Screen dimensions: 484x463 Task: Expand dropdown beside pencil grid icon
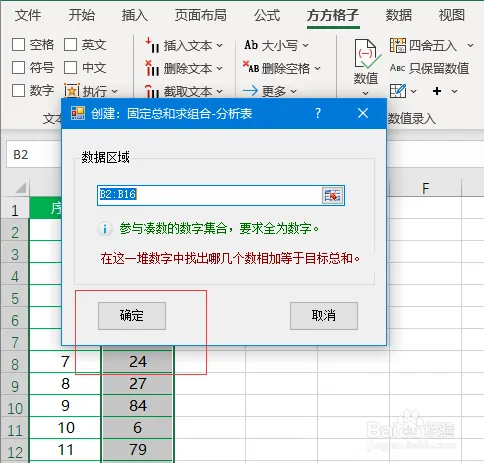413,91
